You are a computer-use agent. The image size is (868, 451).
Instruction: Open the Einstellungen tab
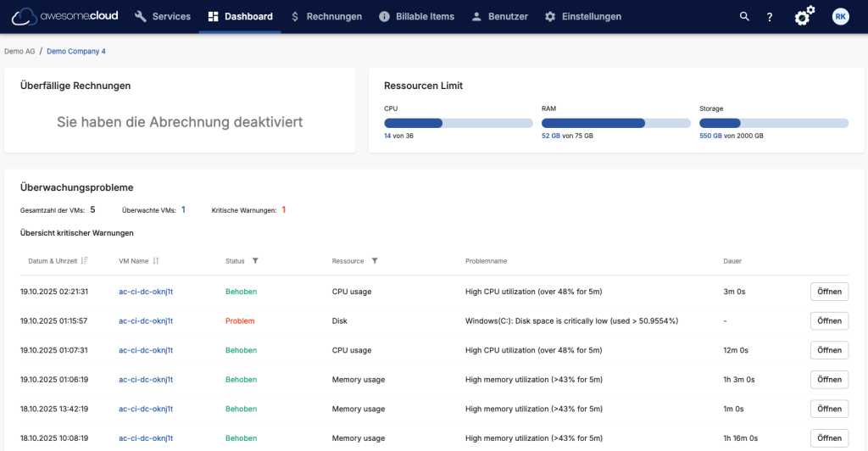[582, 17]
